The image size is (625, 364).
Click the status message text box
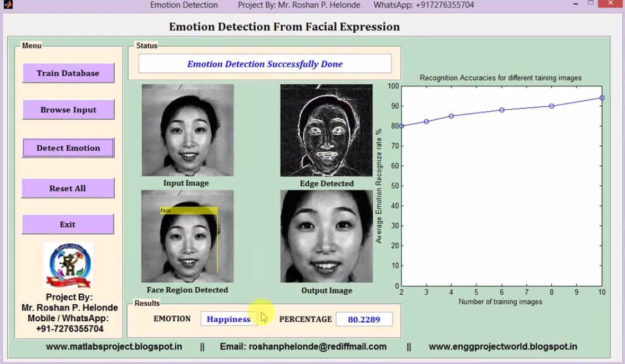[x=265, y=64]
